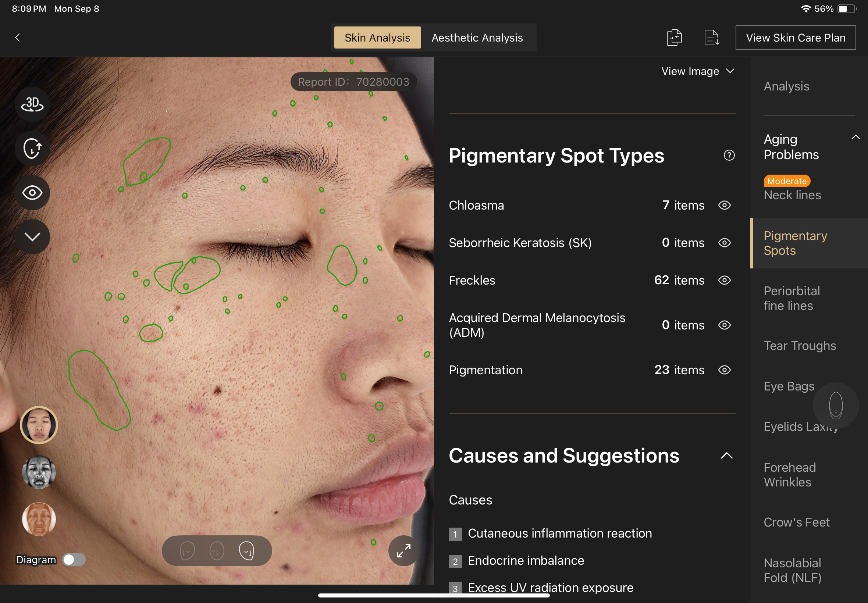The image size is (868, 603).
Task: Open the Analysis sidebar link
Action: pos(786,86)
